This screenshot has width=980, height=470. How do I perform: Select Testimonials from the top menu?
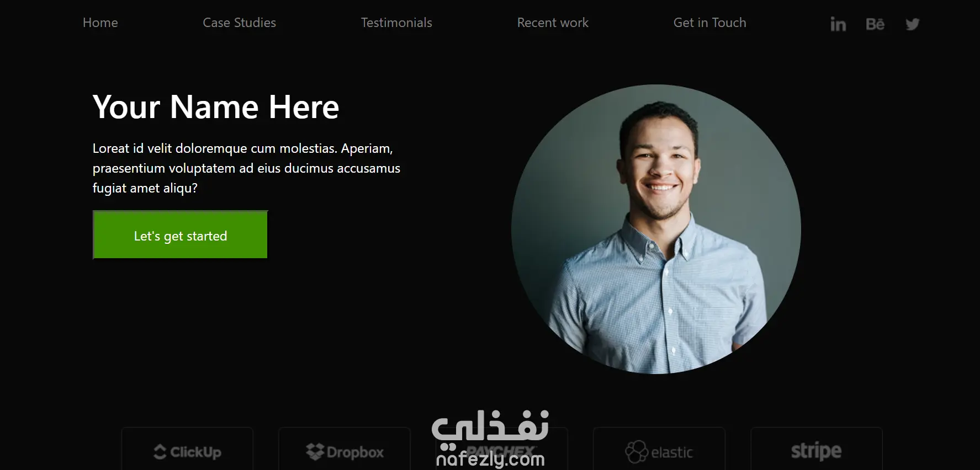click(x=396, y=23)
